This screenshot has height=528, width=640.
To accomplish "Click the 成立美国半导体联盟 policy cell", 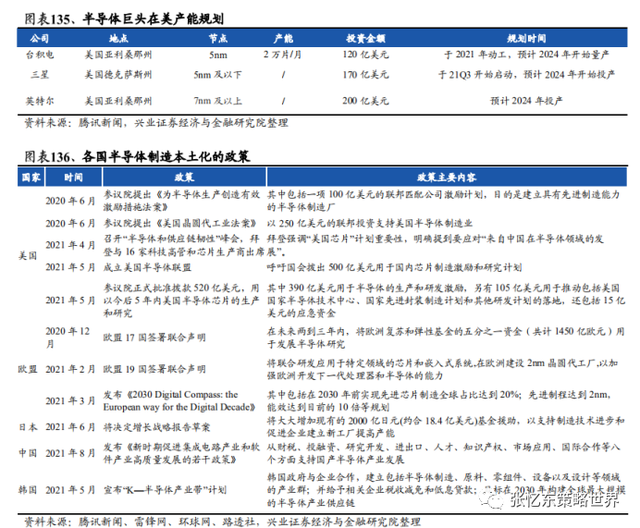I will [147, 268].
